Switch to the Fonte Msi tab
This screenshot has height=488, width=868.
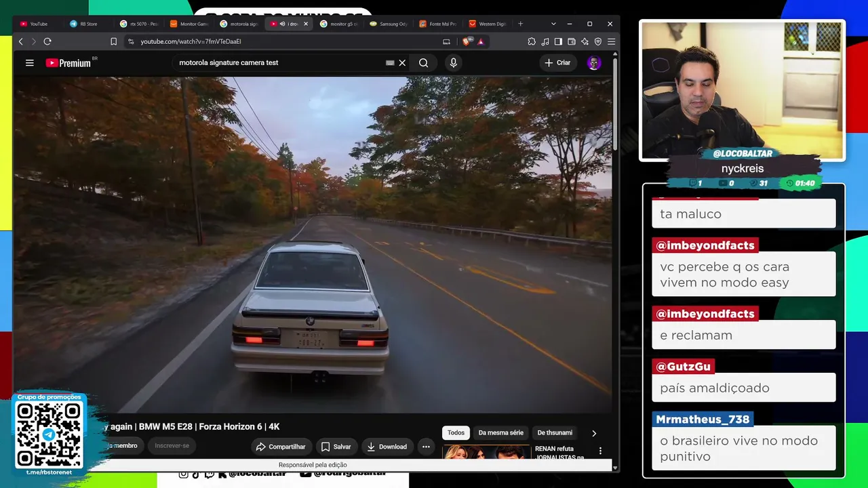coord(438,24)
